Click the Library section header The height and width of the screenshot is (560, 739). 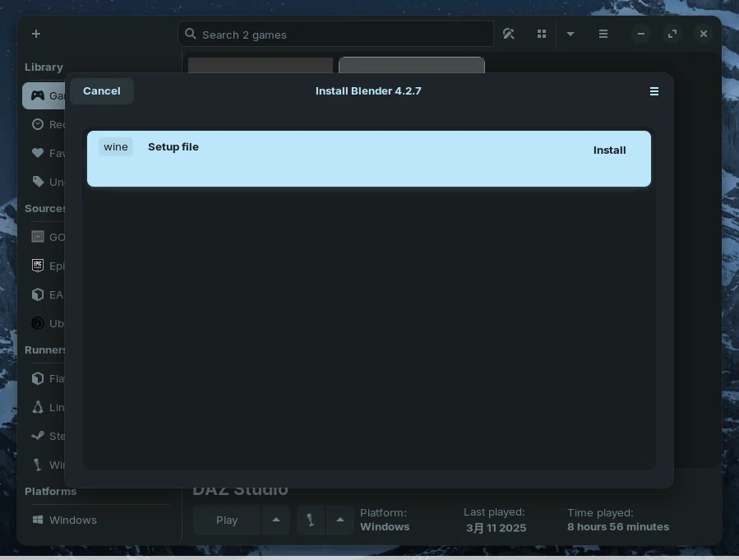coord(44,67)
